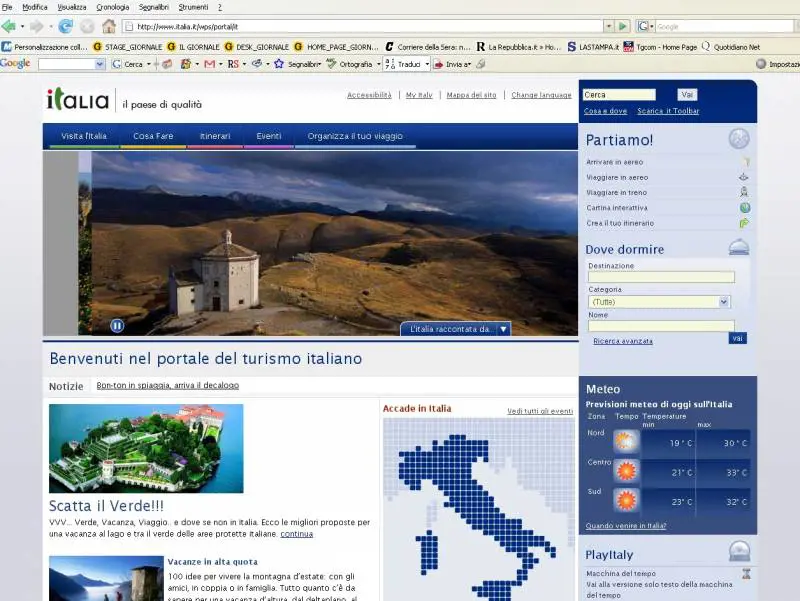Select the airplane icon beside Viaggiare in aereo
Screen dimensions: 800x601
743,177
